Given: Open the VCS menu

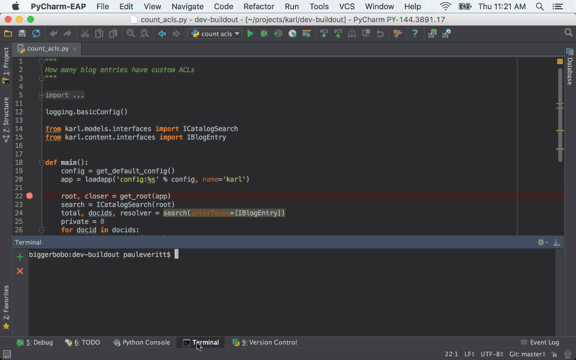Looking at the screenshot, I should [346, 6].
